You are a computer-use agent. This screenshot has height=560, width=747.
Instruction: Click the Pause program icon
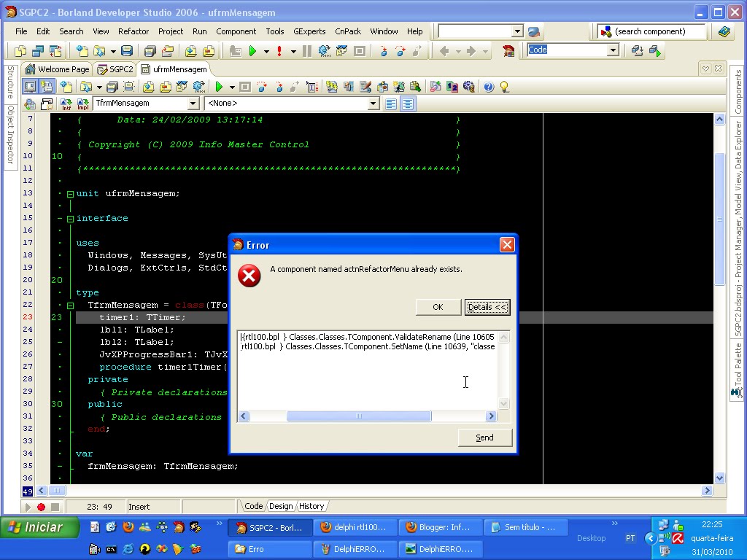[x=307, y=50]
